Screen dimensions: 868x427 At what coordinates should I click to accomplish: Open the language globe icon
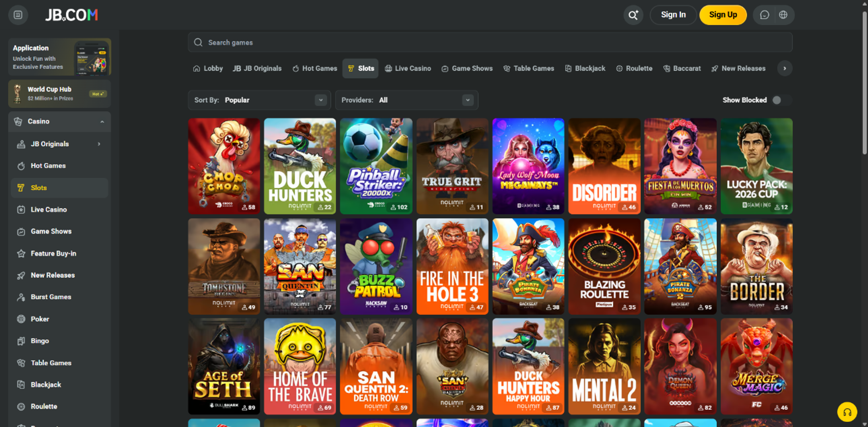click(783, 15)
